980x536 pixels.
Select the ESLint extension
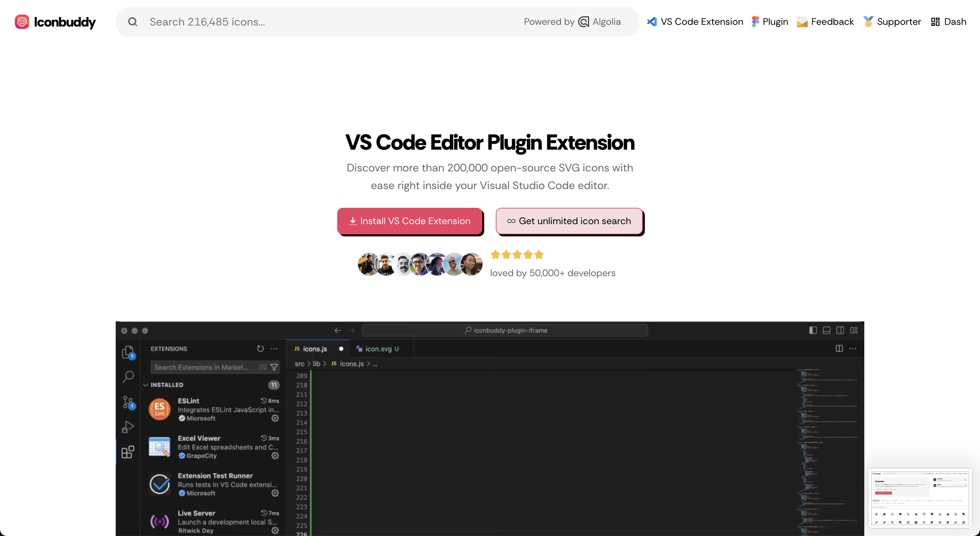[214, 409]
